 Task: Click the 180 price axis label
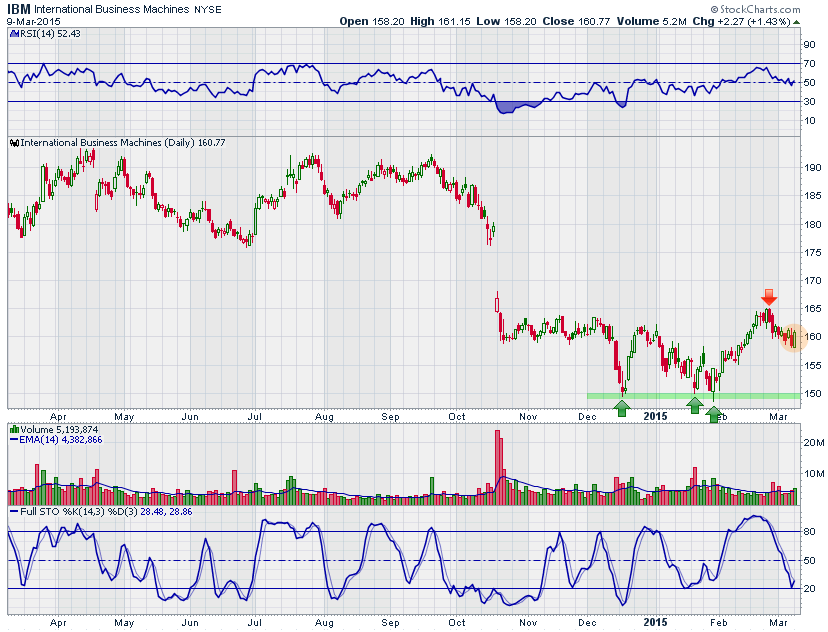point(812,224)
